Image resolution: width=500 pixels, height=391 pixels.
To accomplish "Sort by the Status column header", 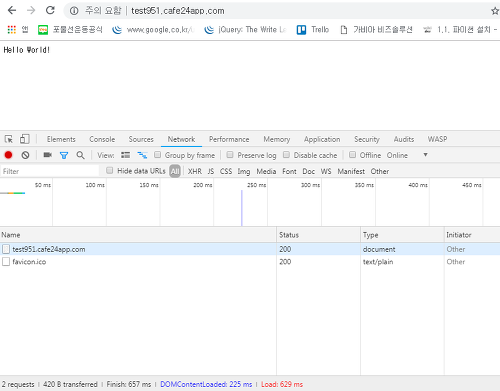I will pyautogui.click(x=318, y=235).
